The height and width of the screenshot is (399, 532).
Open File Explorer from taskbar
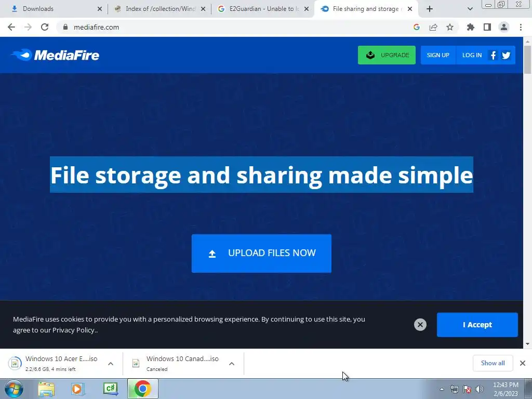tap(46, 389)
